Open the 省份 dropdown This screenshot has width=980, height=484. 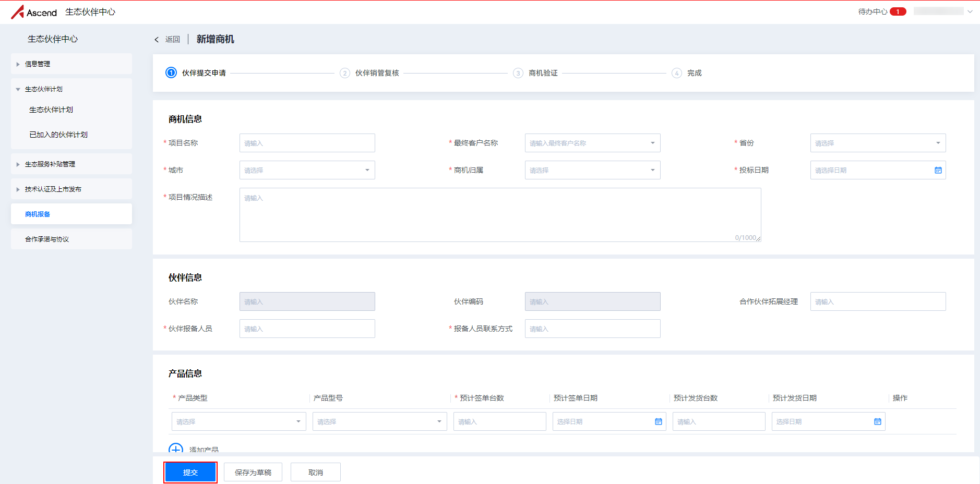(878, 143)
